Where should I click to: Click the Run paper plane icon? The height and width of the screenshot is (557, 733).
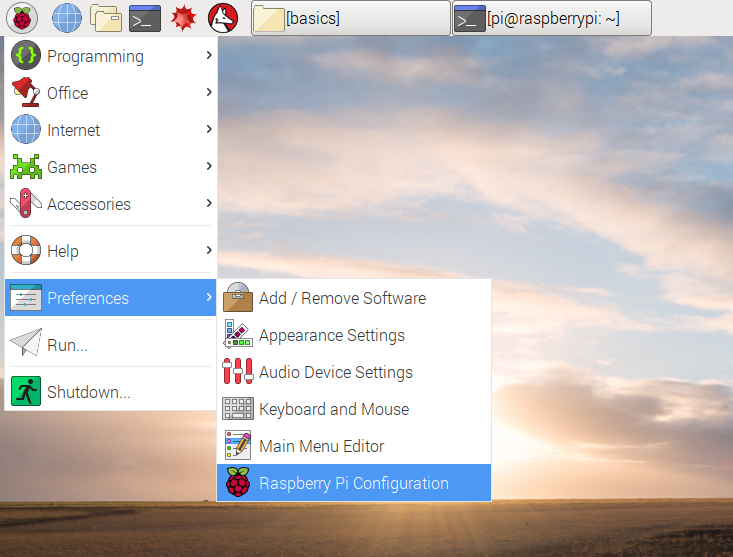(x=26, y=343)
